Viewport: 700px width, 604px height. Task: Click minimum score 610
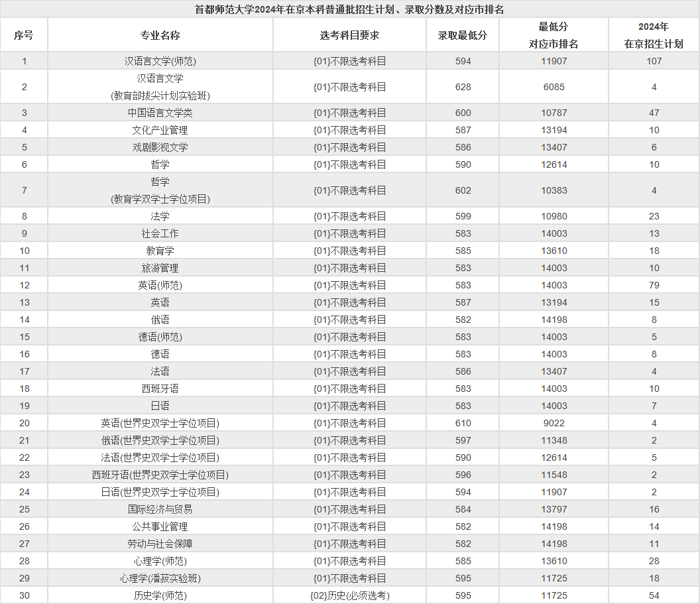(x=463, y=423)
